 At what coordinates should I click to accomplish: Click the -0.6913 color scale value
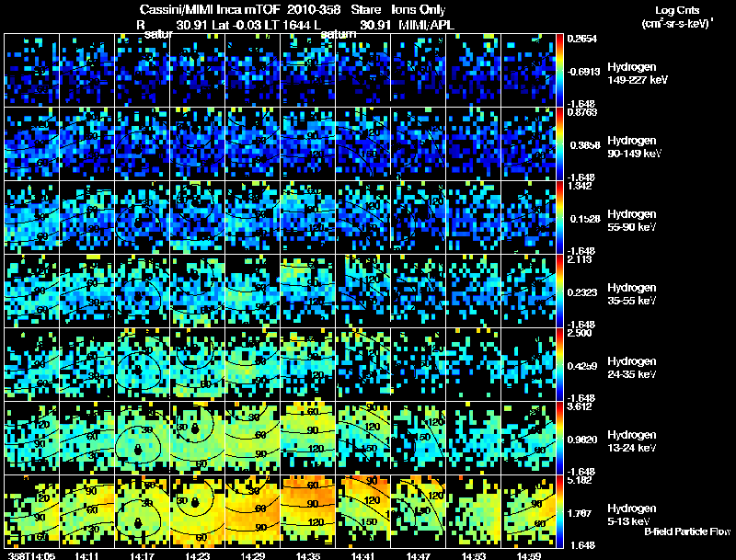[x=583, y=72]
